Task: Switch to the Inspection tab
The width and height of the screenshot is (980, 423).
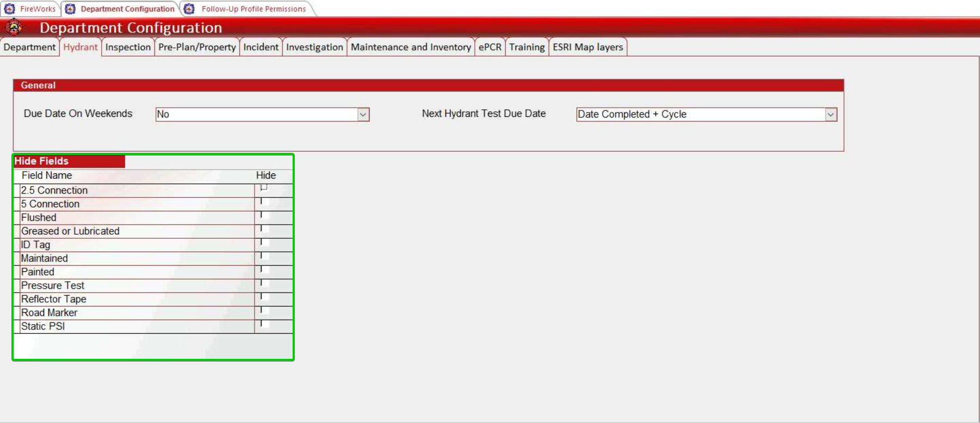Action: (128, 47)
